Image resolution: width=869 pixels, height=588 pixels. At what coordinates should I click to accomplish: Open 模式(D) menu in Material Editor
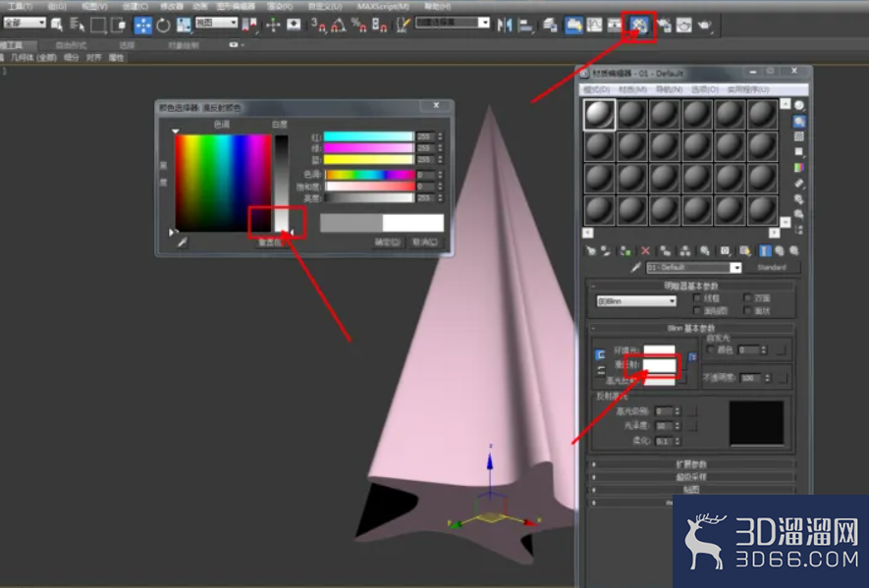597,89
